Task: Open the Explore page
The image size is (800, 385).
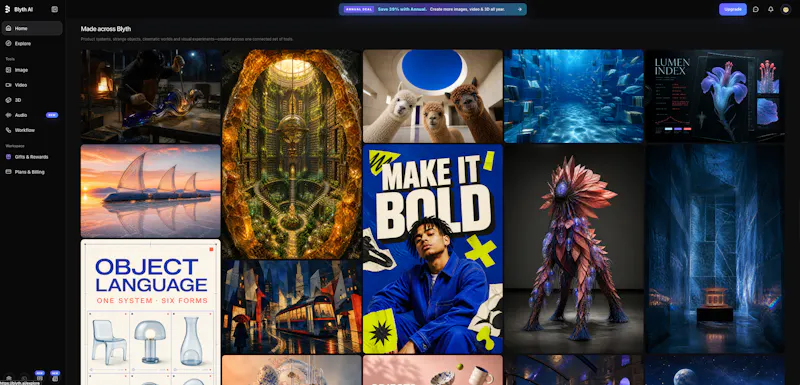Action: 32,43
